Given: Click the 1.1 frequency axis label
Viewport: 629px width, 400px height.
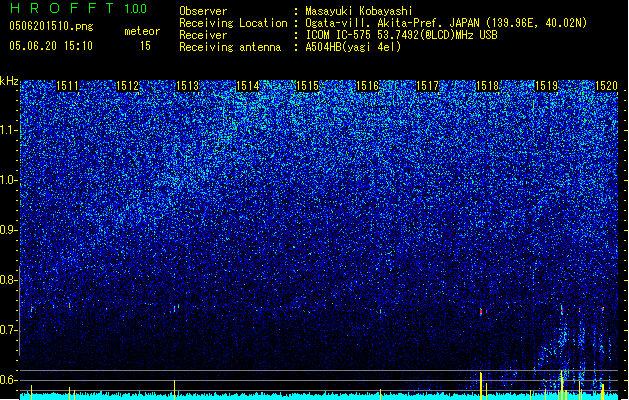Looking at the screenshot, I should (8, 130).
